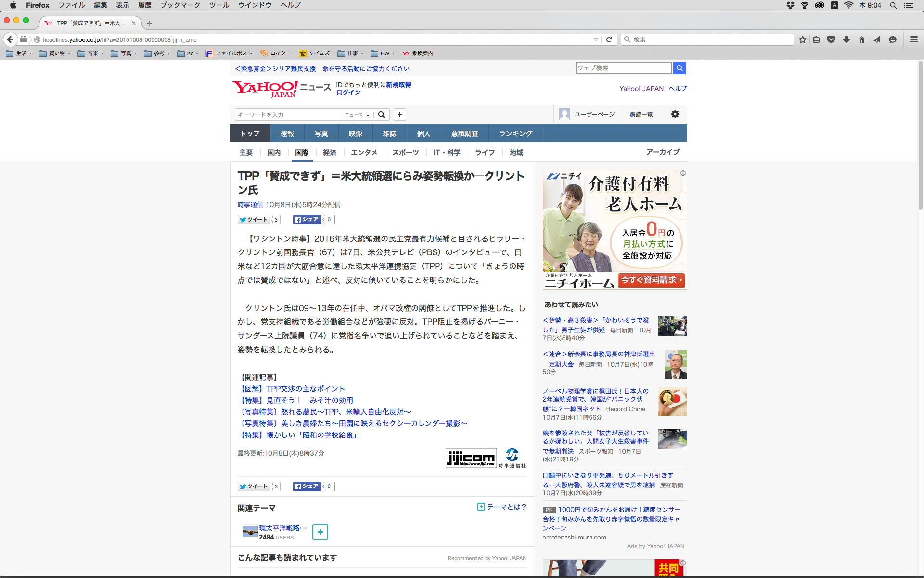Viewport: 924px width, 578px height.
Task: Open the Firefox downloads arrow icon
Action: (x=847, y=39)
